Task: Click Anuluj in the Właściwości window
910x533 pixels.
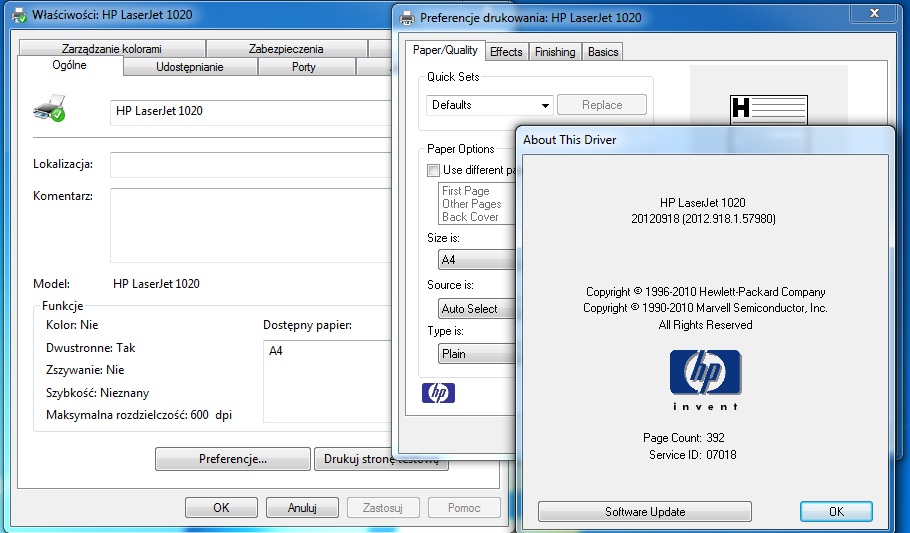Action: 302,507
